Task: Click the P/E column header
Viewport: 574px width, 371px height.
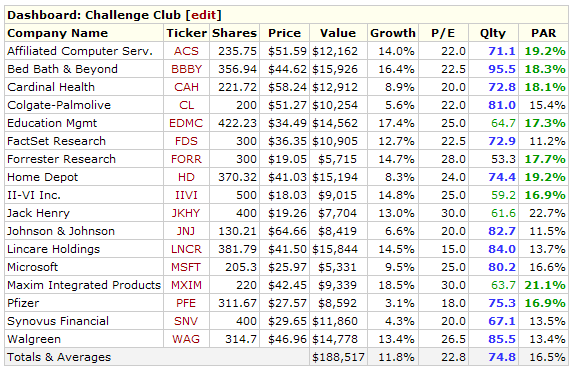Action: [x=443, y=33]
